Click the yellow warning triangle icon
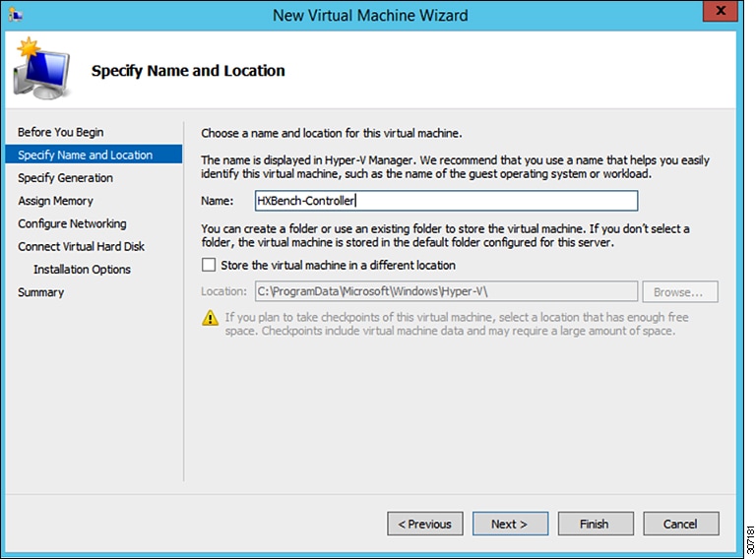756x559 pixels. pos(210,318)
